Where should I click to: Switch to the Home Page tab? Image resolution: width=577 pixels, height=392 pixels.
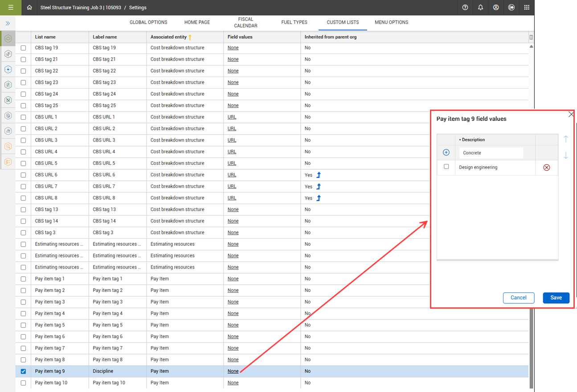tap(197, 22)
